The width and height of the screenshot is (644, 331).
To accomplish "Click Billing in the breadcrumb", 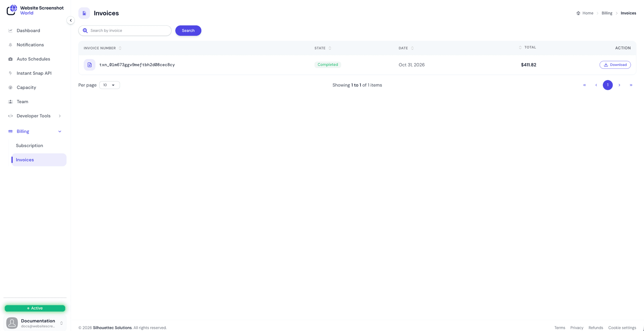I will click(x=607, y=13).
